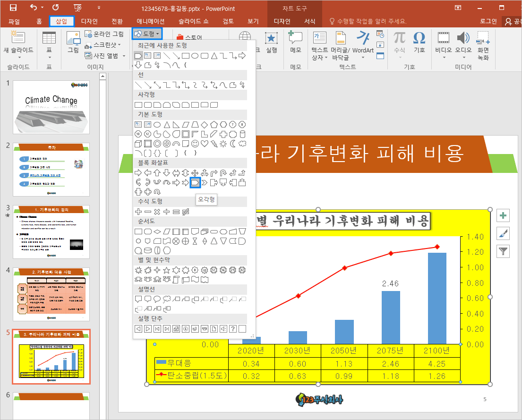
Task: Open Online Pictures (온라인 그림)
Action: (104, 34)
